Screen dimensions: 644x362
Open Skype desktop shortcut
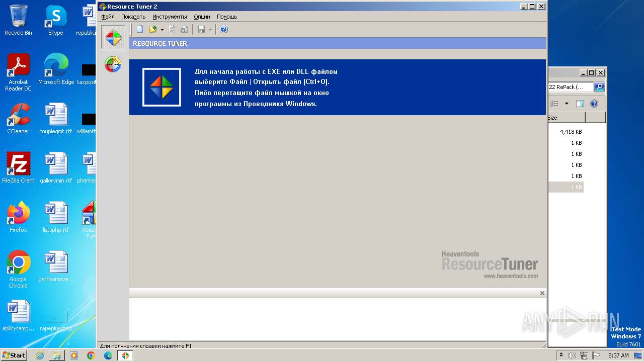(55, 20)
